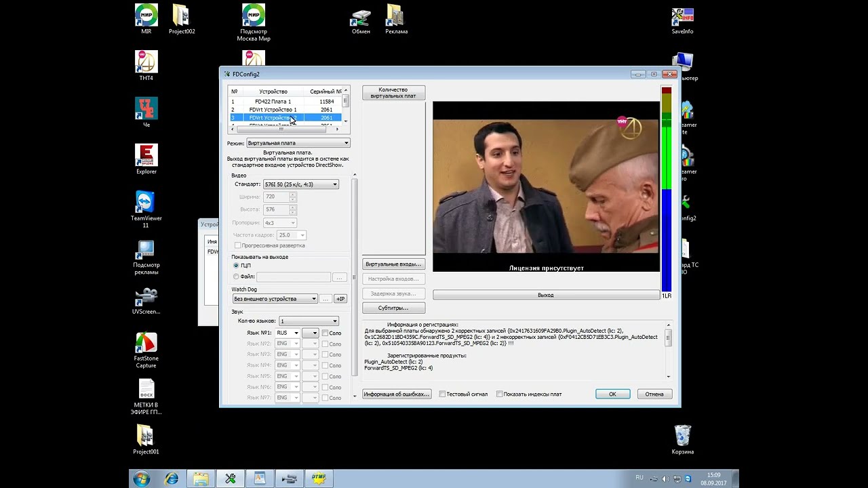Open the FastStone Capture desktop icon
868x488 pixels.
[x=146, y=350]
